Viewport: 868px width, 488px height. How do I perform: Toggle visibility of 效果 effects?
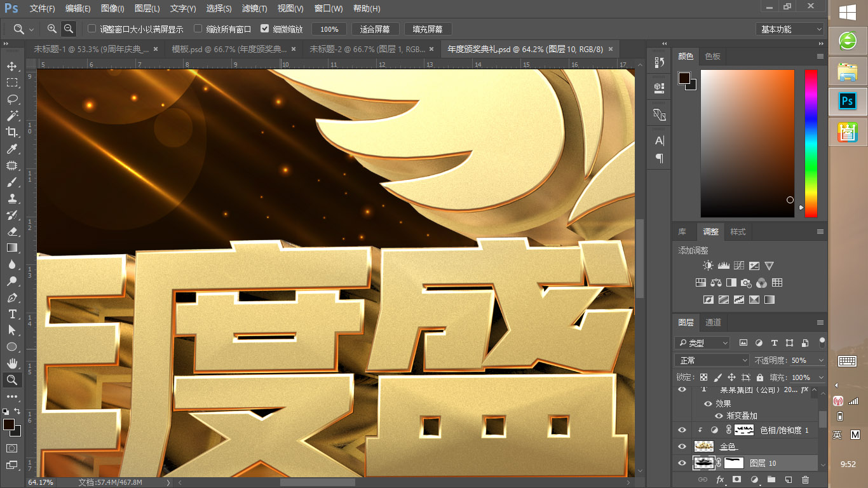[708, 403]
